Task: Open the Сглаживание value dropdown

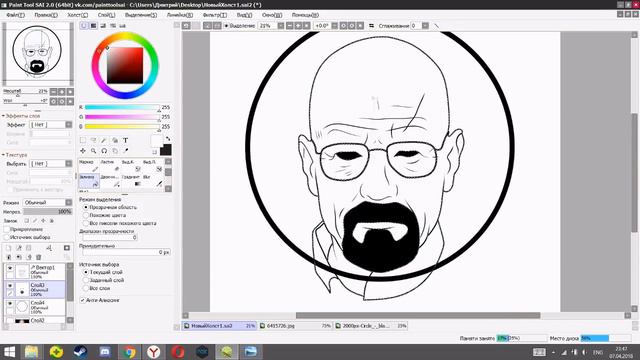Action: pos(425,26)
